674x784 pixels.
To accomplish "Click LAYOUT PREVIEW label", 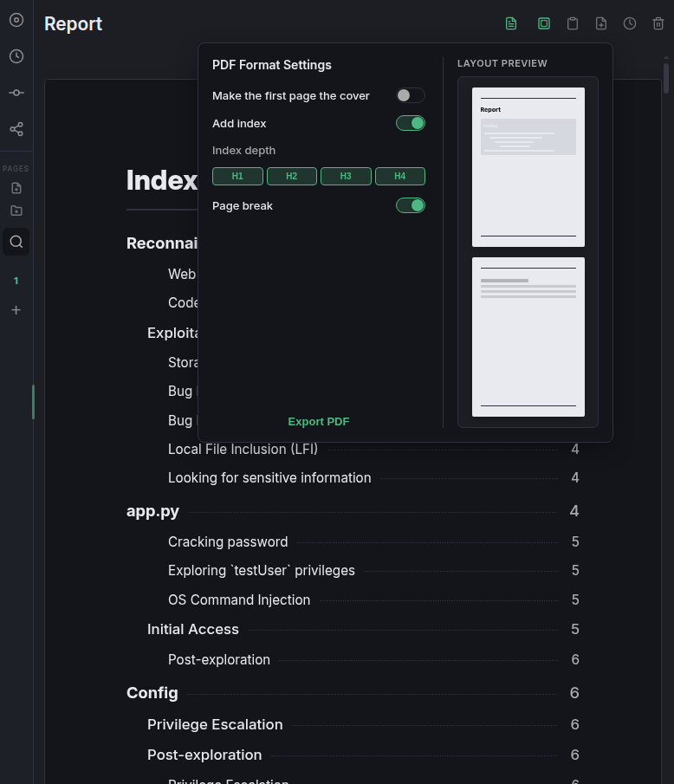I will point(502,63).
